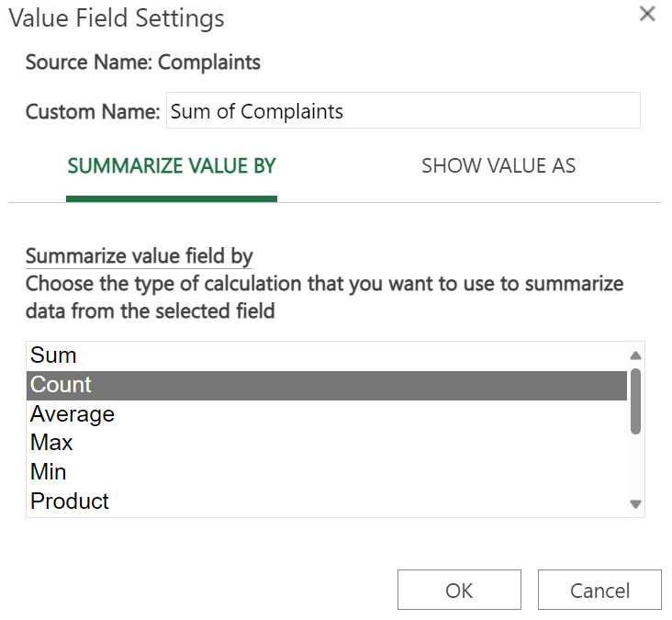The width and height of the screenshot is (672, 620).
Task: Select Max from the summarize list
Action: pos(327,443)
